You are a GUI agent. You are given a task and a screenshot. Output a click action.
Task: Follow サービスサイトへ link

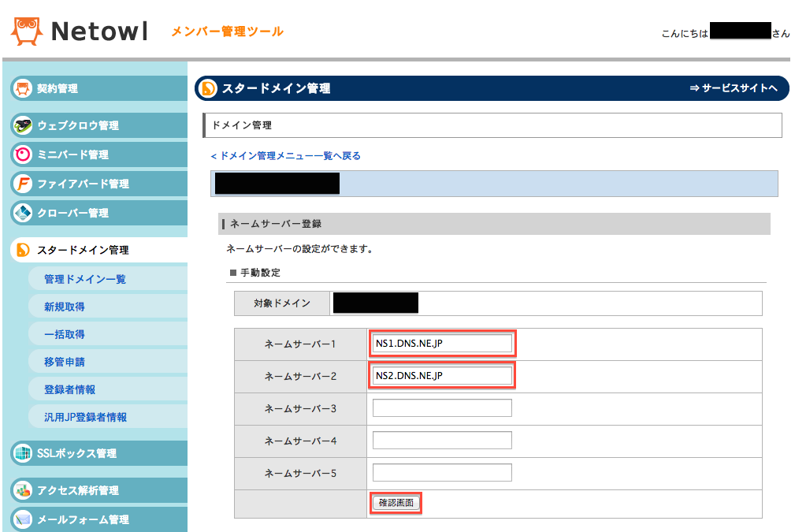coord(733,88)
